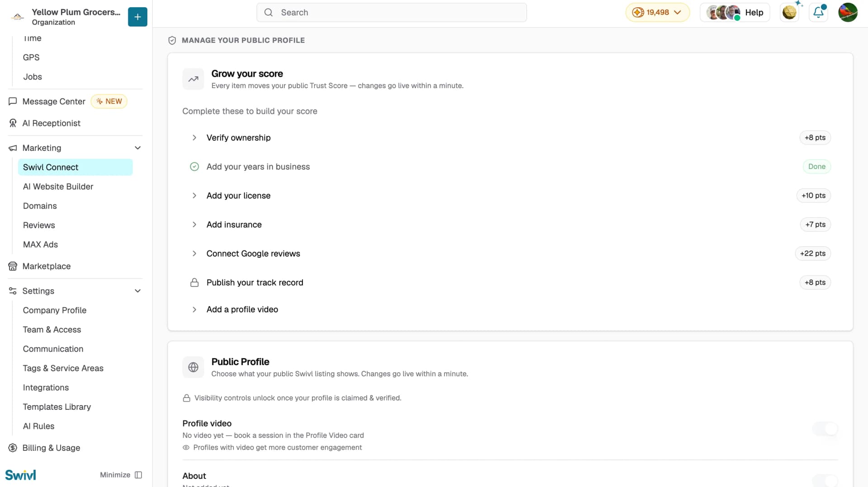Open the GPS sidebar item
The width and height of the screenshot is (868, 487).
pos(31,57)
